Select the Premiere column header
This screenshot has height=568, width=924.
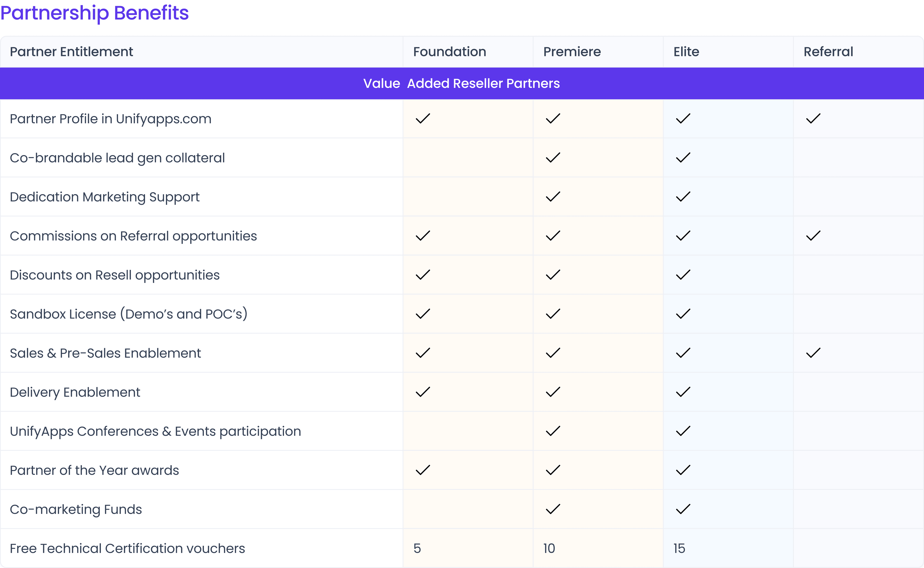click(x=572, y=52)
